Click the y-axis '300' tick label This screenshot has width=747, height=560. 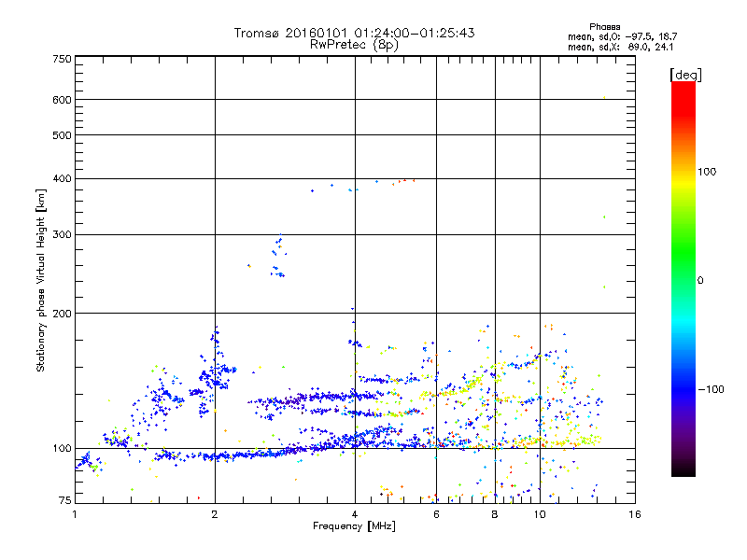62,235
